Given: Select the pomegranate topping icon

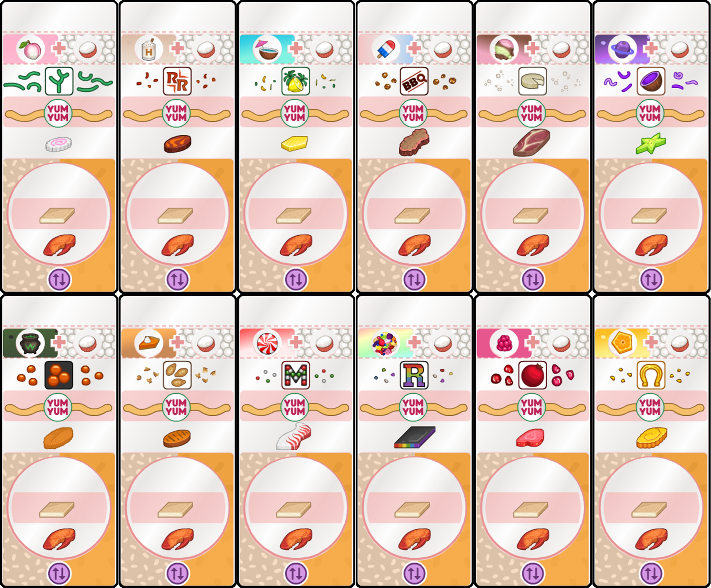Looking at the screenshot, I should pyautogui.click(x=532, y=375).
